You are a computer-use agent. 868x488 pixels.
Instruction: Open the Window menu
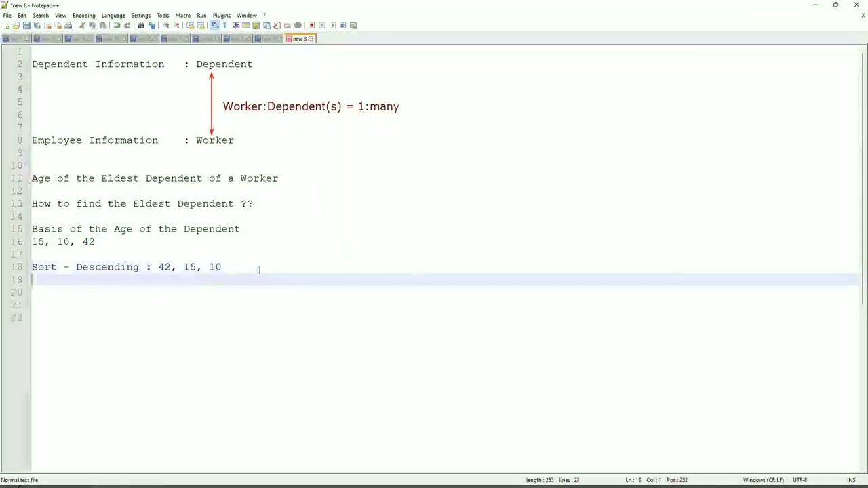[247, 15]
